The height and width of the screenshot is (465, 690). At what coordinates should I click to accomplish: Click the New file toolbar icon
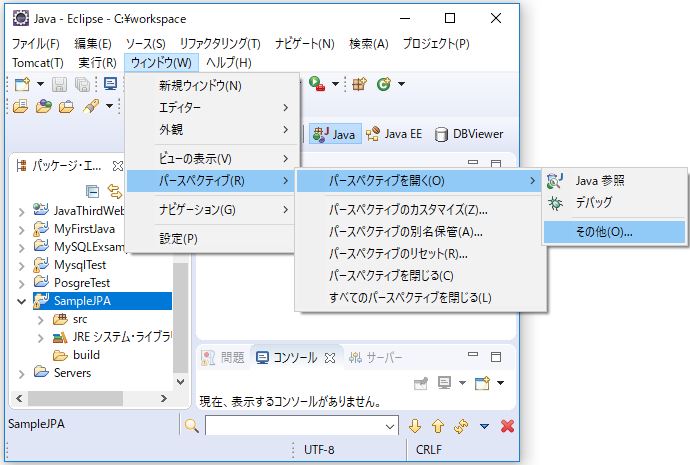[22, 84]
